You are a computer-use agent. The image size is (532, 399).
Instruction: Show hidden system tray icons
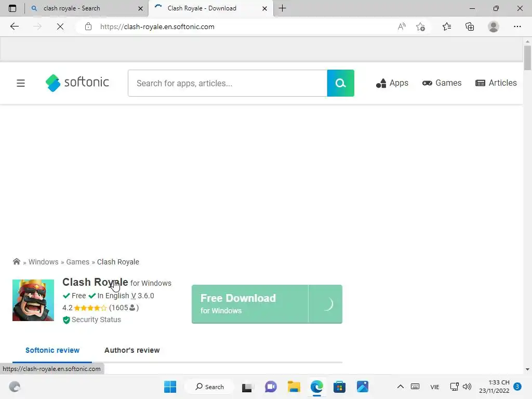coord(401,387)
